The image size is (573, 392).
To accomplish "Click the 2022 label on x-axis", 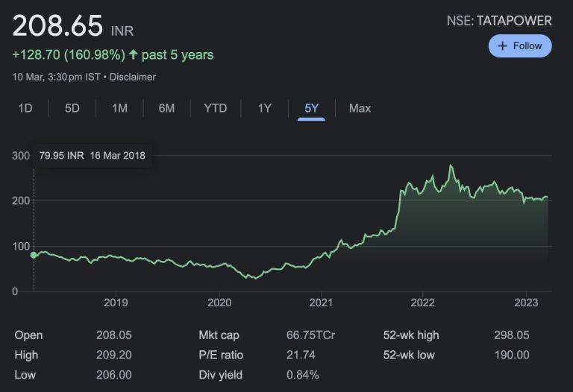I will (x=422, y=303).
